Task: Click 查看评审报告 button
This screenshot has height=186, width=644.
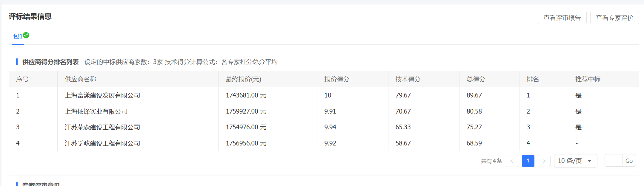Action: (x=562, y=18)
